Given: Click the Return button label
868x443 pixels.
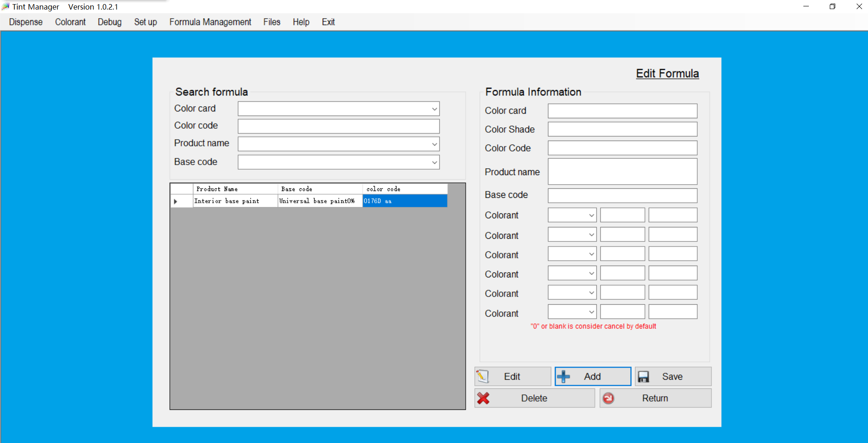Looking at the screenshot, I should click(655, 398).
